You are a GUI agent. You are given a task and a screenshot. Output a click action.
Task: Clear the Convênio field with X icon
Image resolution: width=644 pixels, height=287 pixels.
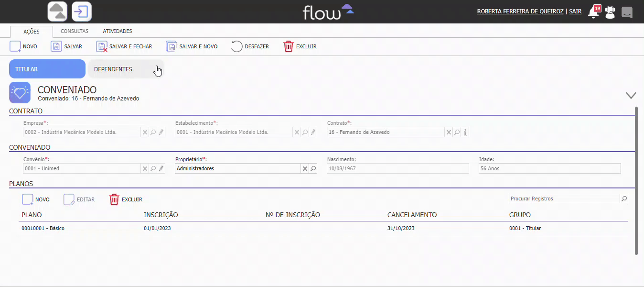coord(145,168)
